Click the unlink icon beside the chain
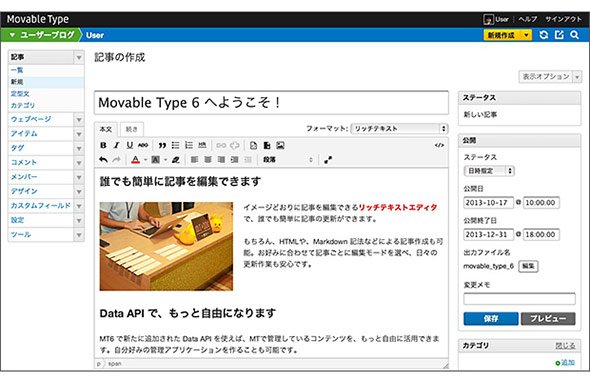Screen dimensions: 590x381 point(234,145)
